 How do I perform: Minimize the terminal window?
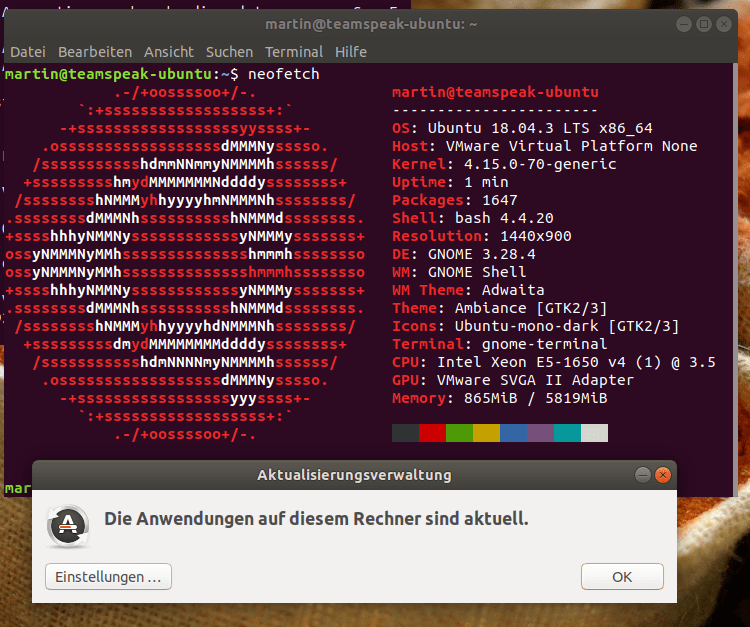coord(684,24)
